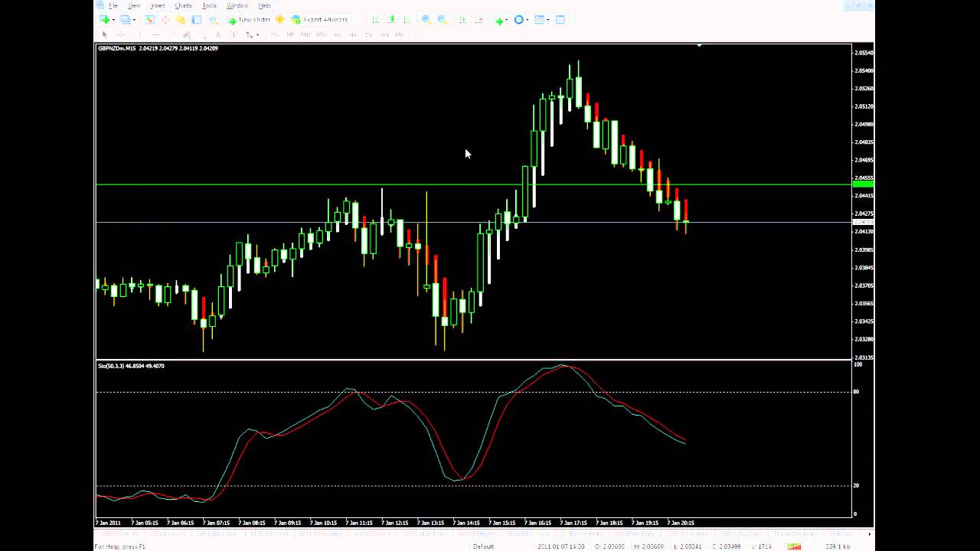Screen dimensions: 980x551
Task: Show the Market Watch window
Action: [x=149, y=19]
